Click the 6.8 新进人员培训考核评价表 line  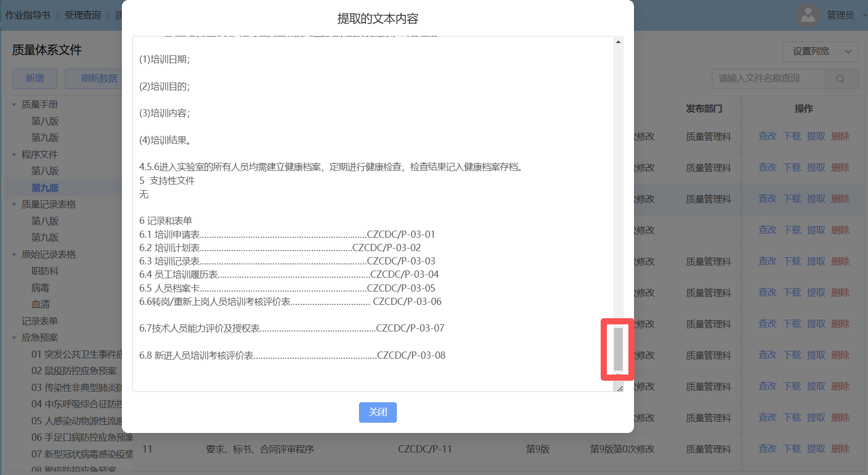(x=292, y=355)
